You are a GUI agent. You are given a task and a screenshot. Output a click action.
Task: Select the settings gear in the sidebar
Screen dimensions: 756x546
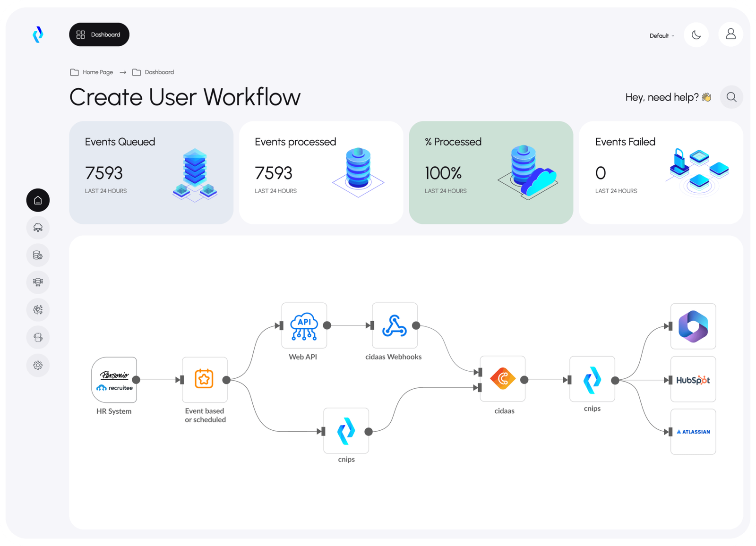point(38,365)
